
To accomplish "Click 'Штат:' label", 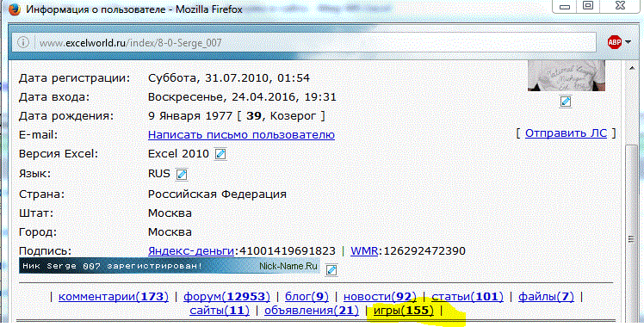I will click(36, 213).
